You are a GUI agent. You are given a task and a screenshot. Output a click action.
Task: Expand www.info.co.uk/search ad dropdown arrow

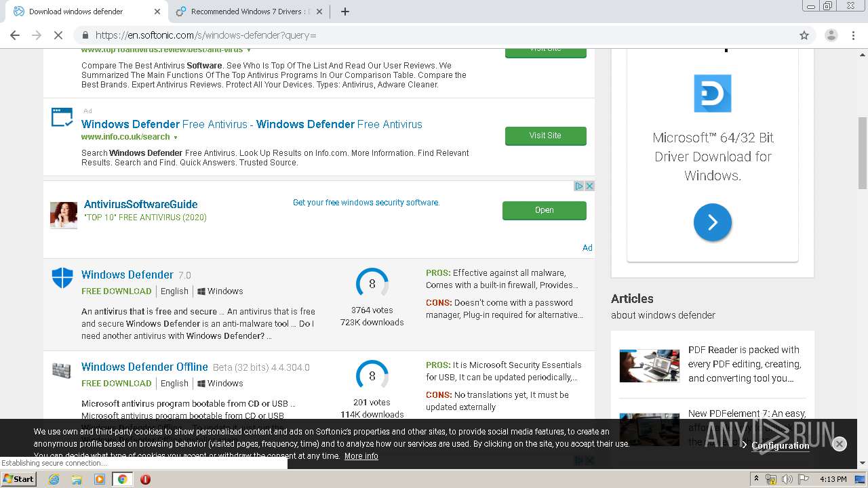coord(176,138)
